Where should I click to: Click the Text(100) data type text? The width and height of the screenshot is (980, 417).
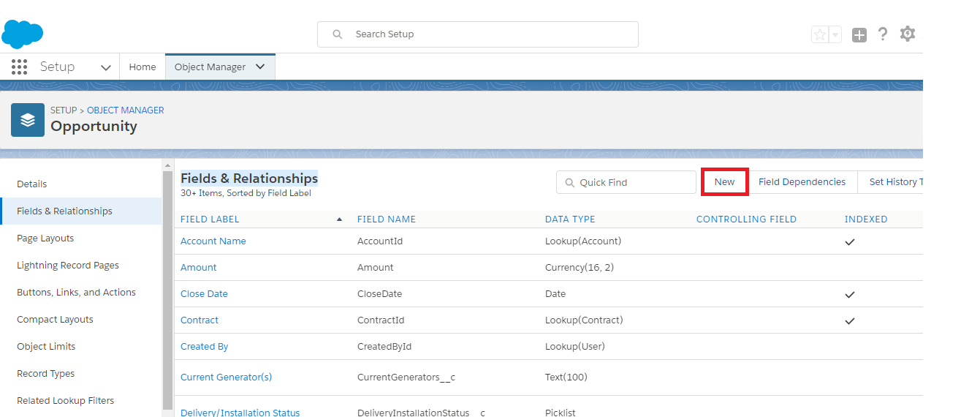[566, 377]
